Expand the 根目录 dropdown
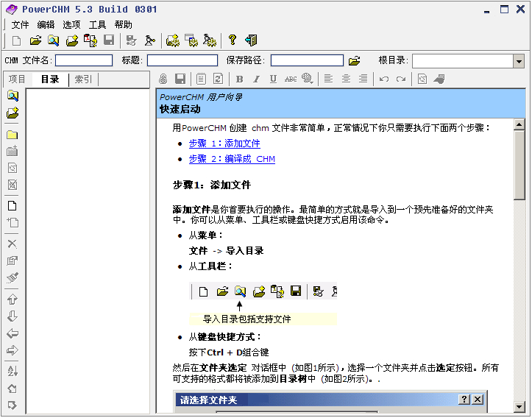The width and height of the screenshot is (532, 418). [519, 61]
